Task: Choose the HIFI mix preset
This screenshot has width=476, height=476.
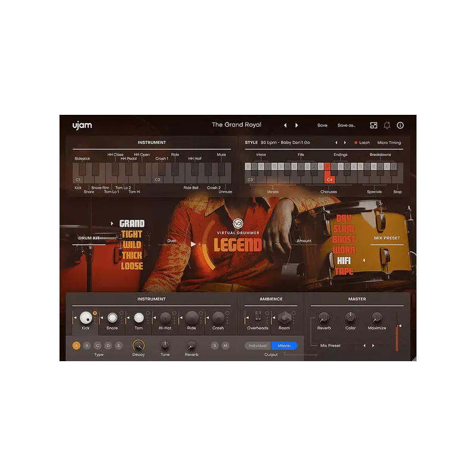Action: tap(344, 261)
